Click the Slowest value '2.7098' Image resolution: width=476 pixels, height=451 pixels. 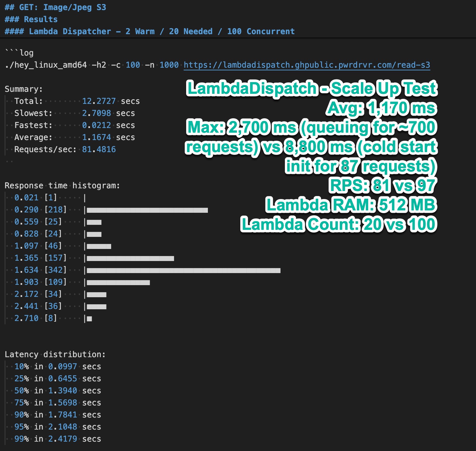point(96,113)
